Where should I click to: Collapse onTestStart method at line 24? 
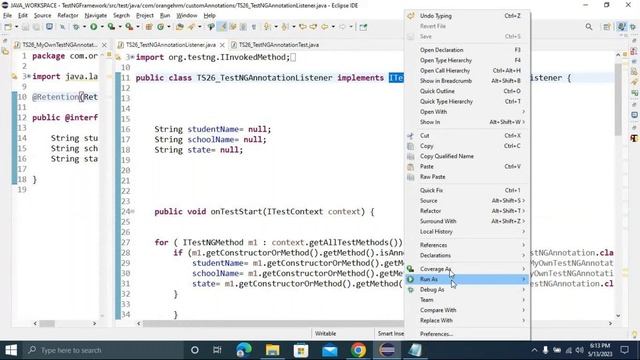coord(133,211)
